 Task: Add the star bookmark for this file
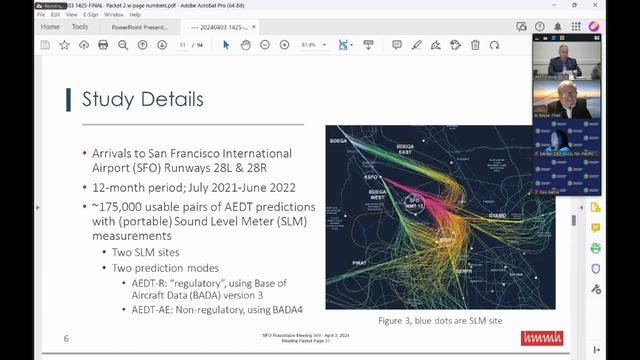pyautogui.click(x=64, y=45)
